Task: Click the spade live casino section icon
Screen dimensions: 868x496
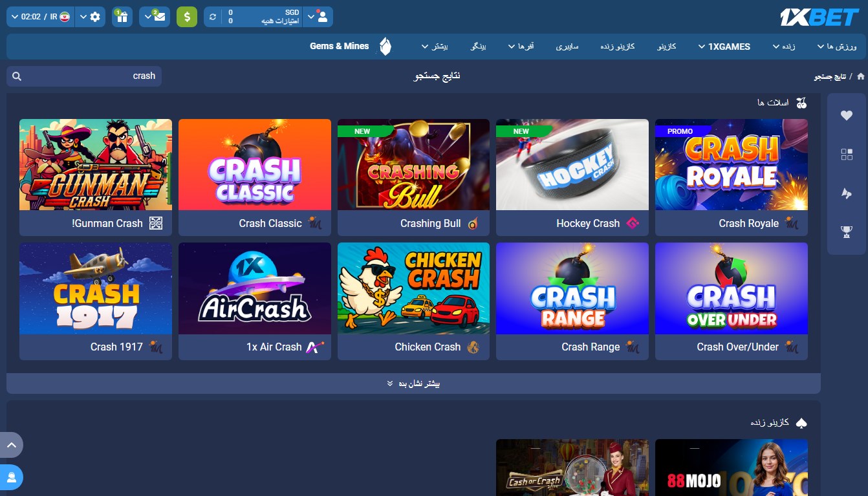Action: pos(801,422)
